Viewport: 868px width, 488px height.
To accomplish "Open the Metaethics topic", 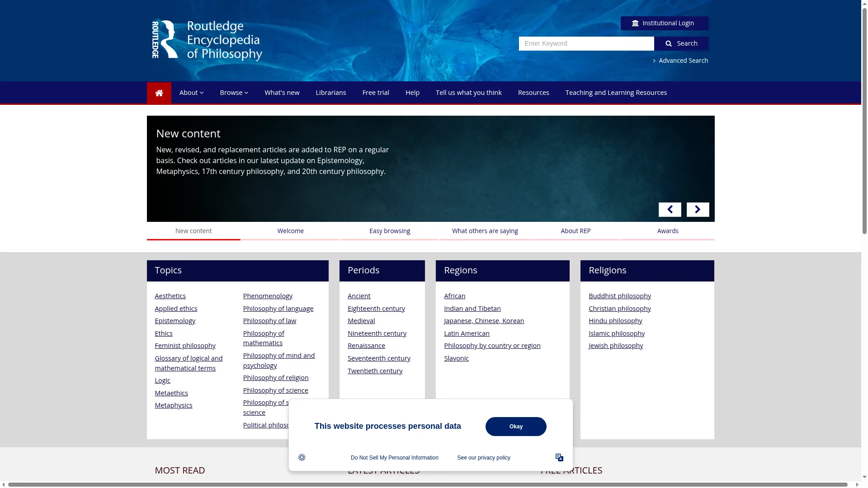I will click(x=171, y=393).
